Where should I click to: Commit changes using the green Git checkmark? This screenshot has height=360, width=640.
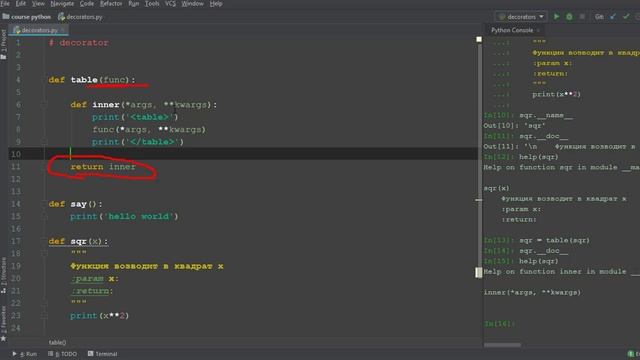pos(626,17)
